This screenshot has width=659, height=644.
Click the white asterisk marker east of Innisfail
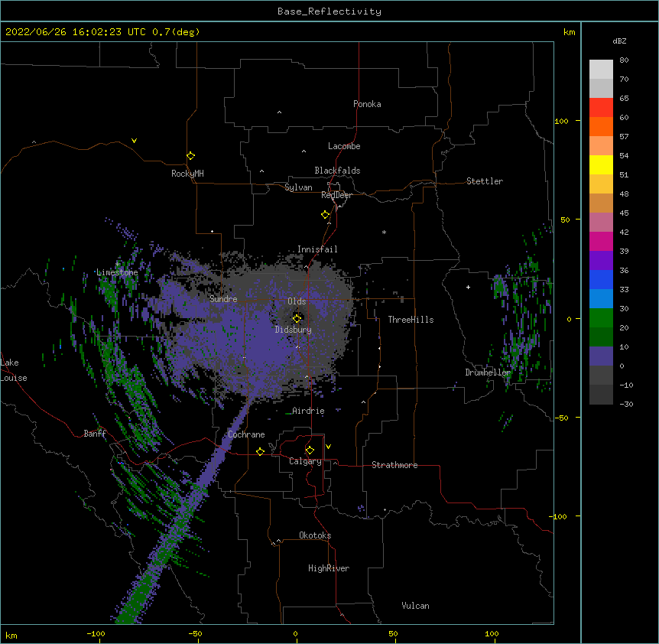click(384, 232)
